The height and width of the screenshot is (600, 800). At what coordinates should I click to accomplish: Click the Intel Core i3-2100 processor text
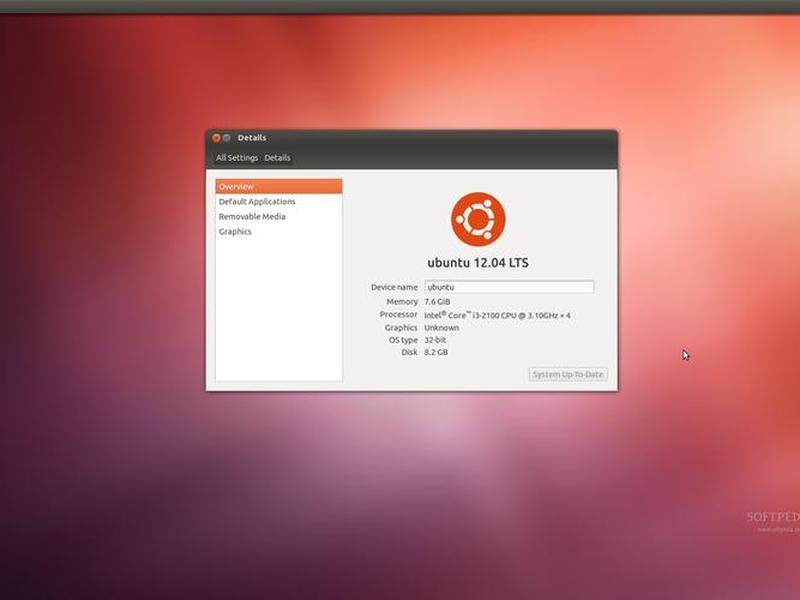pyautogui.click(x=497, y=315)
